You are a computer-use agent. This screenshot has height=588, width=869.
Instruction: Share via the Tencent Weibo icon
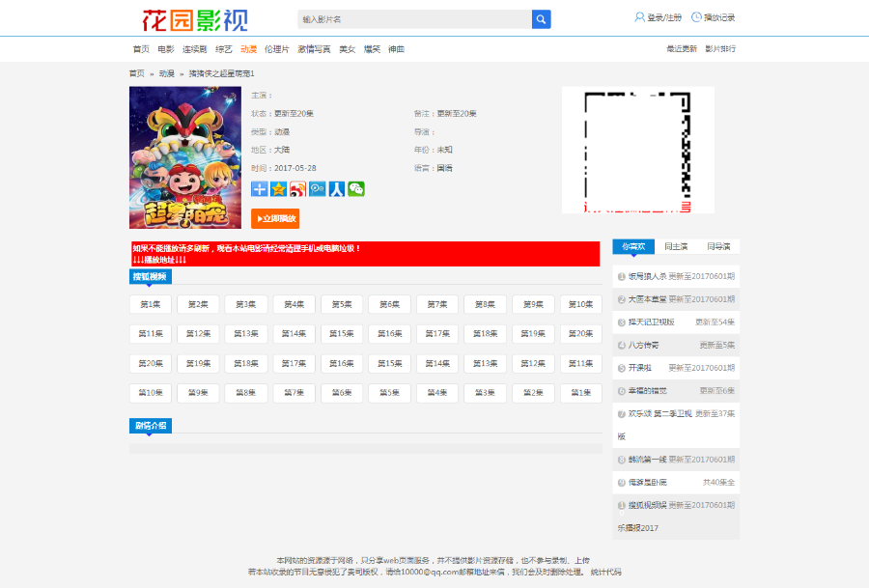[317, 189]
